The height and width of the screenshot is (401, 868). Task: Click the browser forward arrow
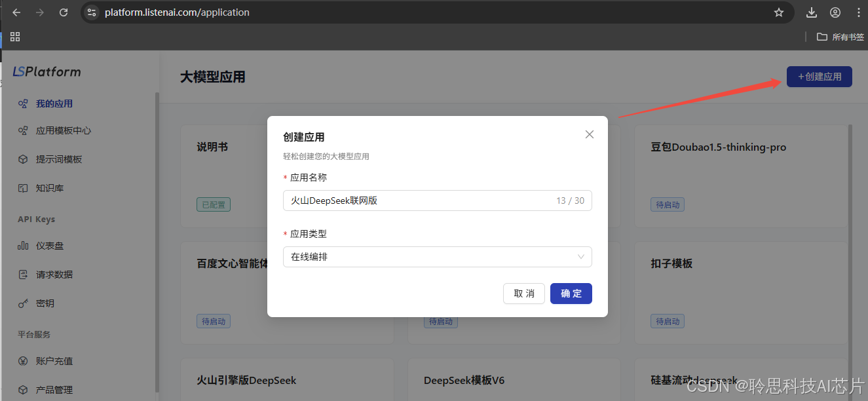40,12
